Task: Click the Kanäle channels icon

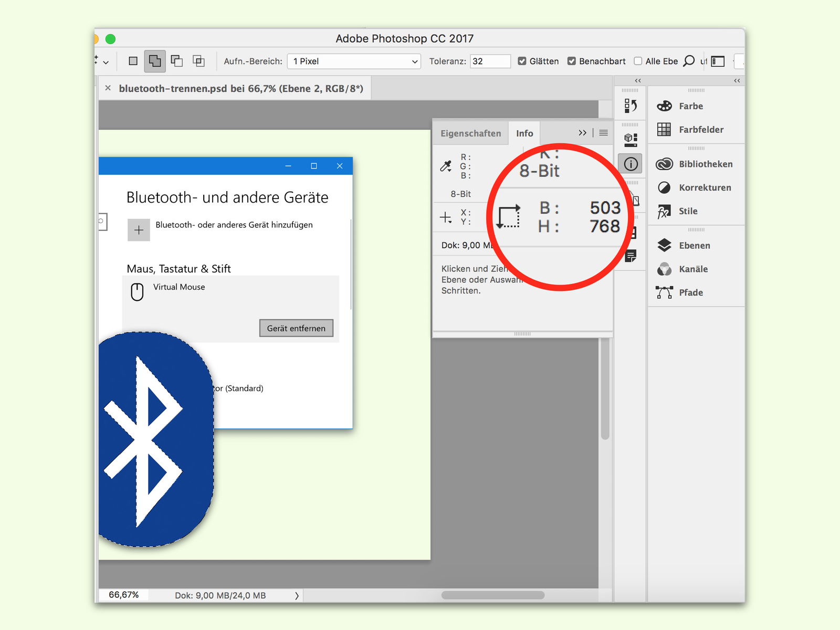Action: coord(664,269)
